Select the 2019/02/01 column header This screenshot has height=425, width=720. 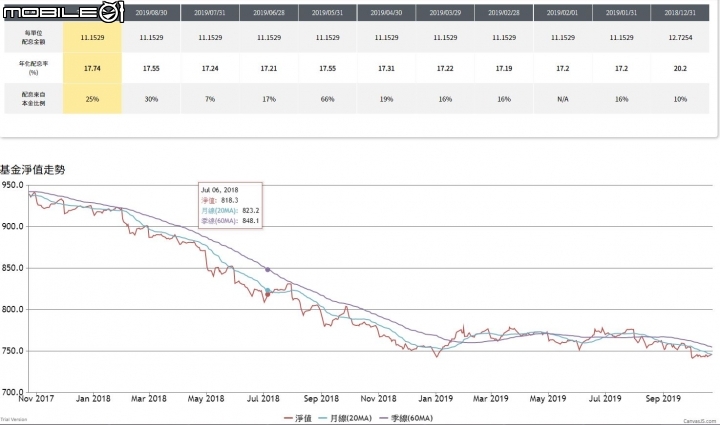tap(562, 12)
